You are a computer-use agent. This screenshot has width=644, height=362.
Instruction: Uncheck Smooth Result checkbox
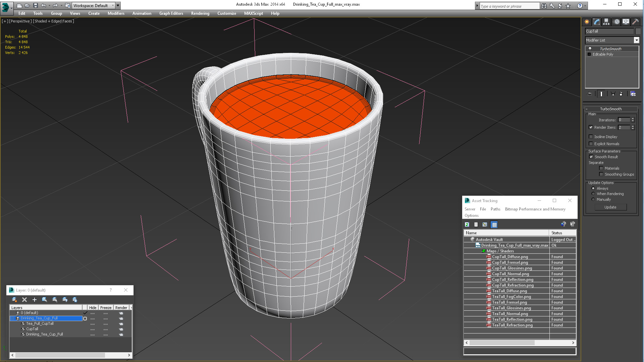point(591,157)
